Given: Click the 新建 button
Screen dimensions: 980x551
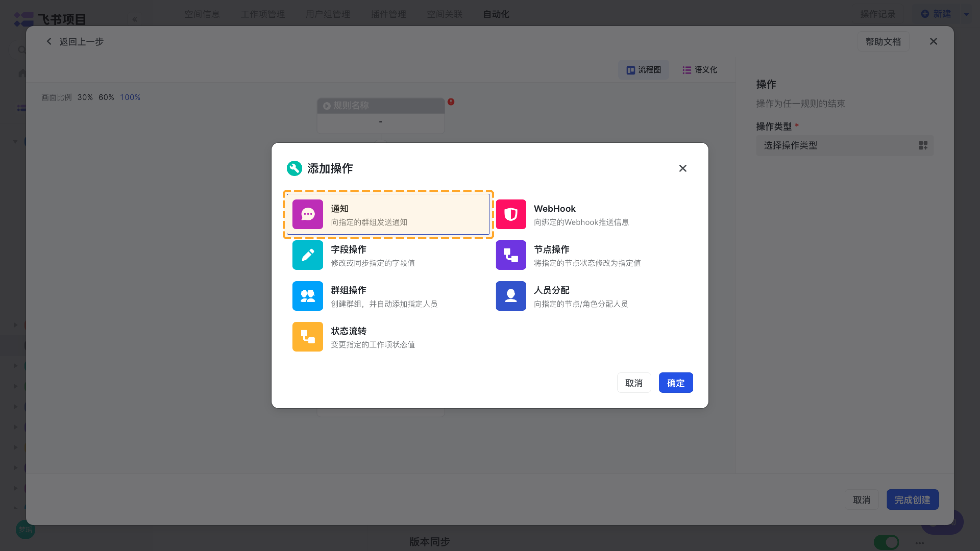Looking at the screenshot, I should 936,14.
